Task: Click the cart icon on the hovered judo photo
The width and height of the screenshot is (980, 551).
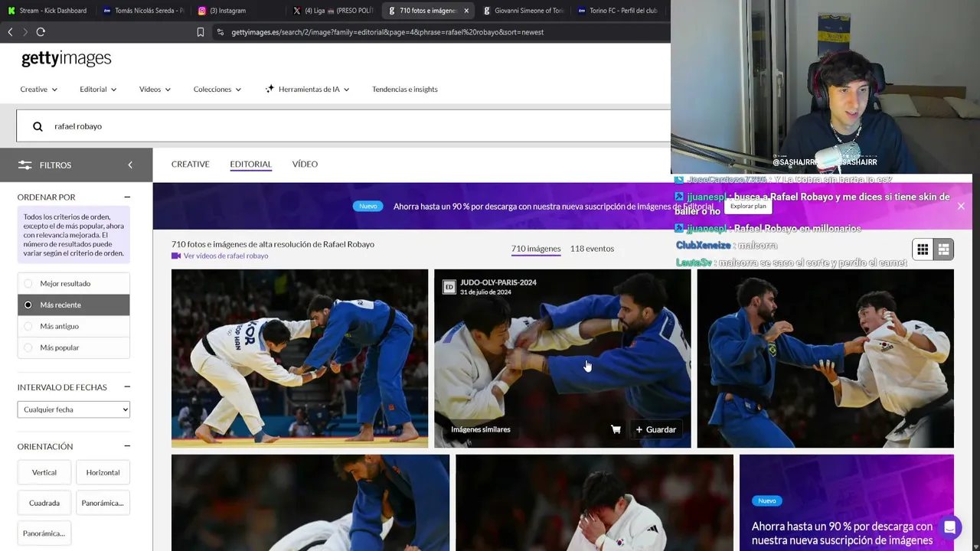Action: click(x=616, y=429)
